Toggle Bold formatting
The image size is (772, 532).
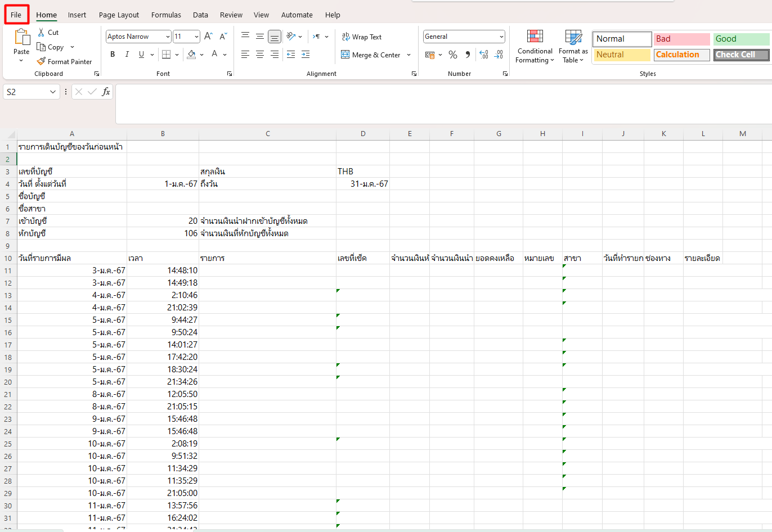(113, 55)
